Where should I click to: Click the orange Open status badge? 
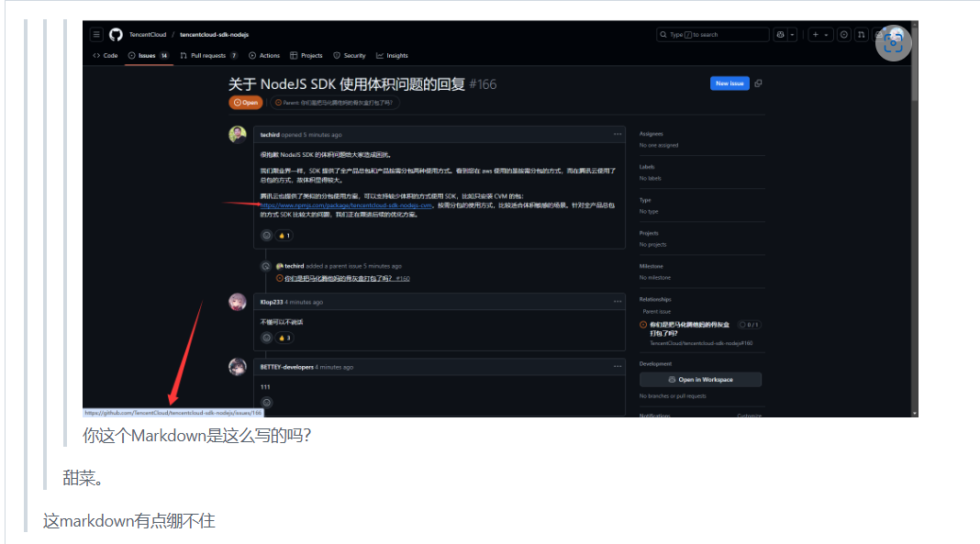point(246,103)
